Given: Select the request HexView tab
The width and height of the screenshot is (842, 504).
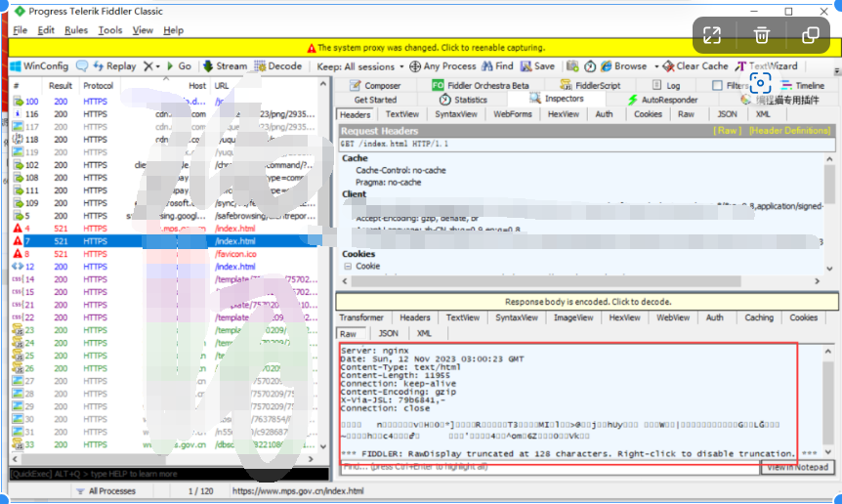Looking at the screenshot, I should pyautogui.click(x=564, y=113).
